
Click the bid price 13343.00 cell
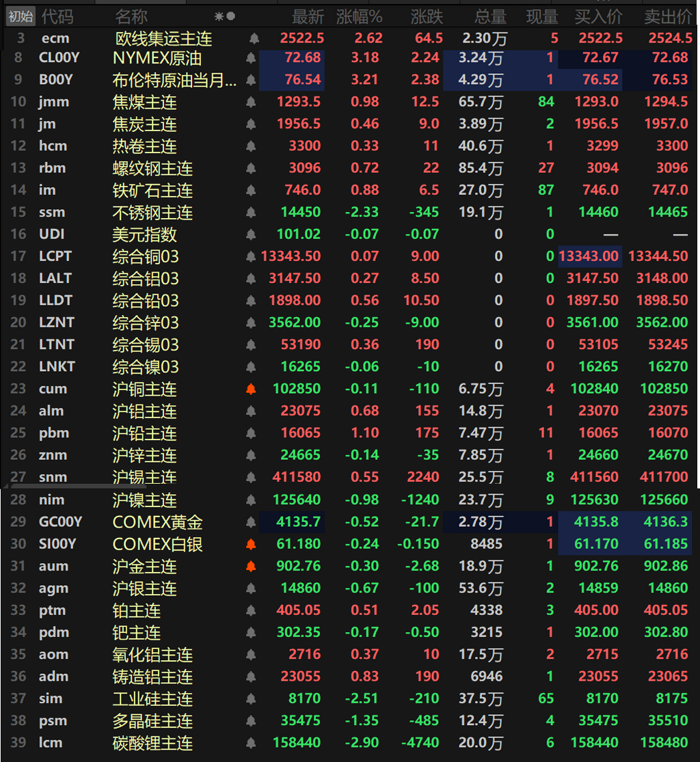589,256
